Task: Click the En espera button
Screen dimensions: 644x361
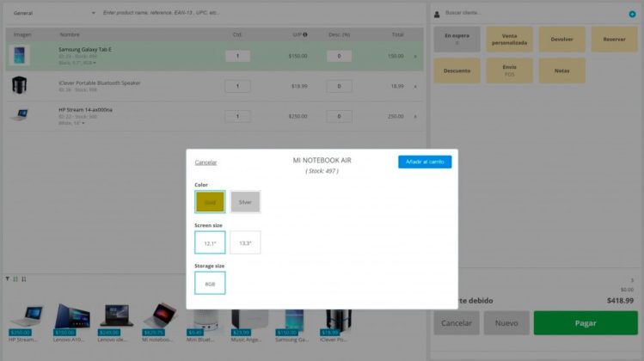Action: pos(457,39)
